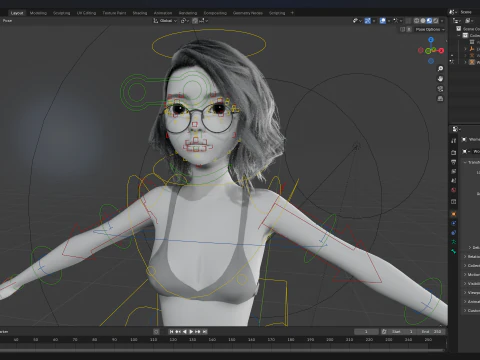Screen dimensions: 480x360
Task: Expand the Collections panel in properties
Action: (465, 266)
